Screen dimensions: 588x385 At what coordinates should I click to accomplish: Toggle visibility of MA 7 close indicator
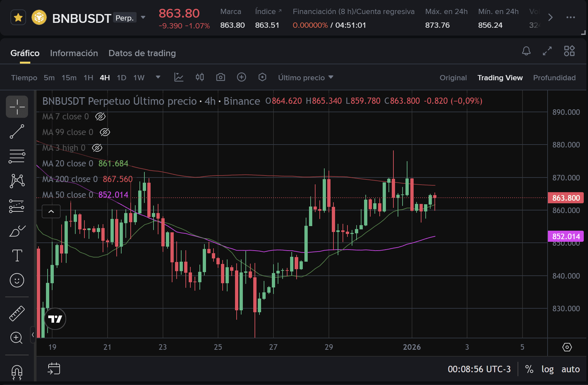coord(100,116)
